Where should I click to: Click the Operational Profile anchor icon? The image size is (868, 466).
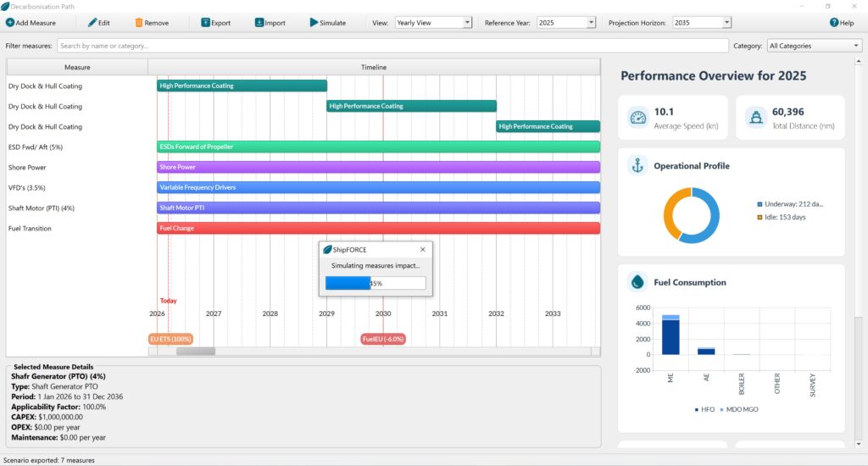pos(637,166)
